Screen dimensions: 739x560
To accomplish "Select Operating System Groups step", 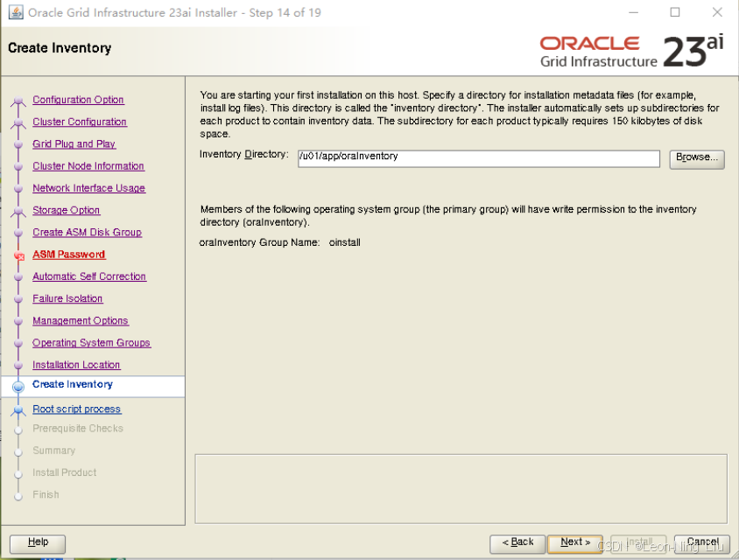I will pos(91,343).
